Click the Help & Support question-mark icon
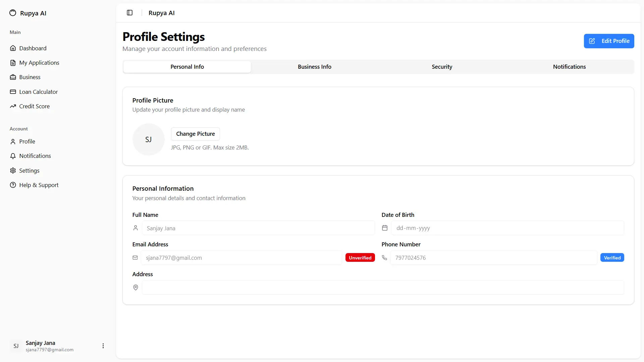The height and width of the screenshot is (362, 644). (x=13, y=185)
